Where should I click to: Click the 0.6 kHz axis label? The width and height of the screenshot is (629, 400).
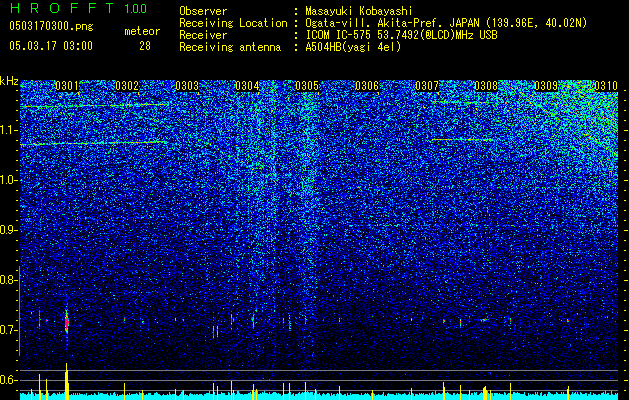coord(9,380)
